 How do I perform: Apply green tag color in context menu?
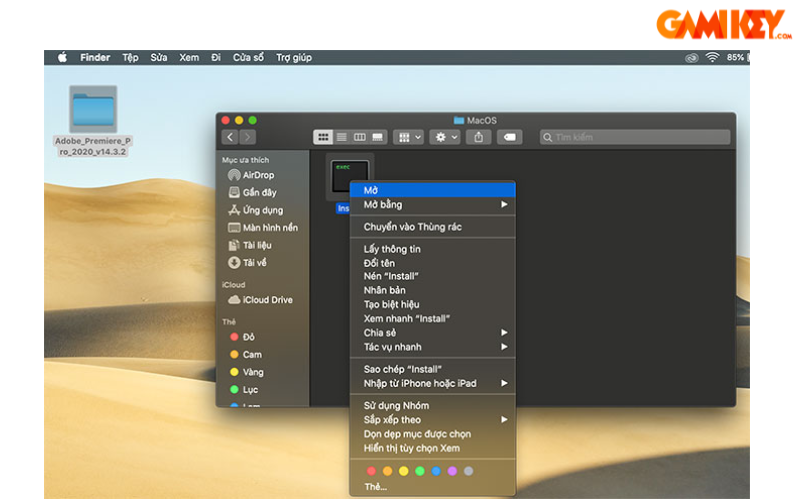[x=420, y=471]
